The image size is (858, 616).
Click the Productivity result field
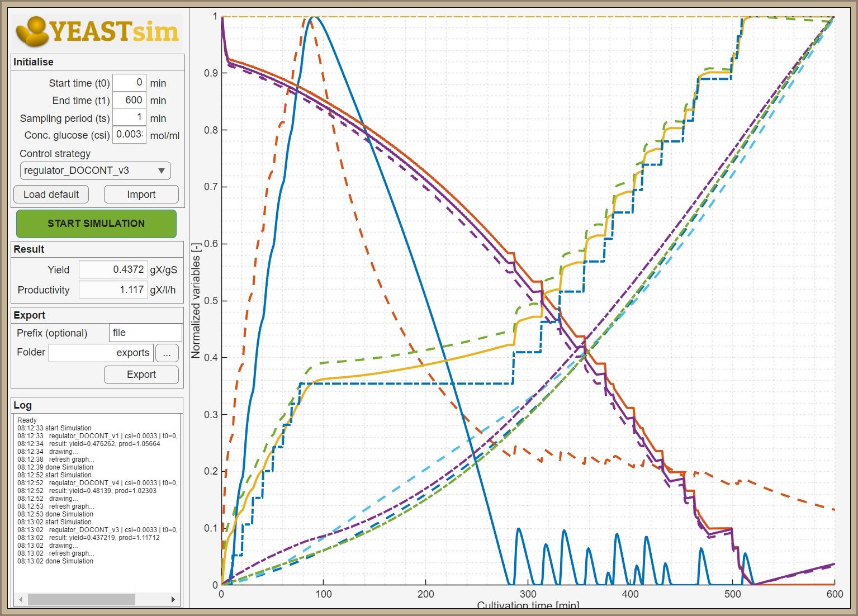(113, 290)
